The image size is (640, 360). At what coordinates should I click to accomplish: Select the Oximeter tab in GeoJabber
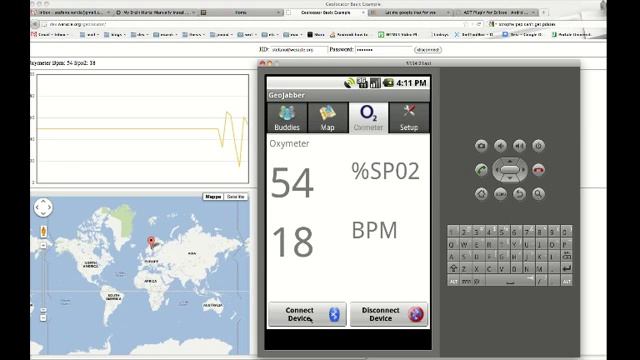coord(368,118)
